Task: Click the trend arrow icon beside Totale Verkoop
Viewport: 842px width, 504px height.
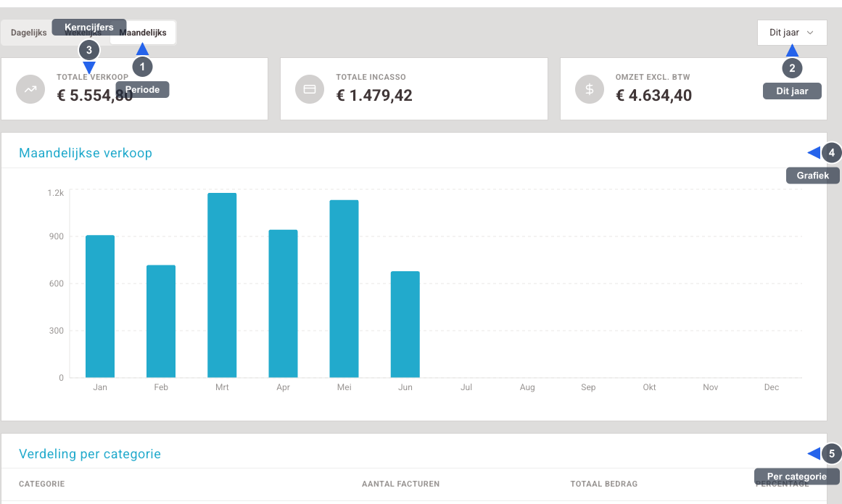Action: [x=30, y=89]
